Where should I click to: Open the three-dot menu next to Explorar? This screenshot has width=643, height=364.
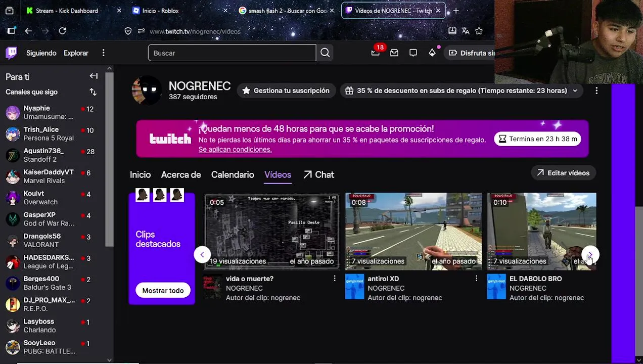coord(103,53)
